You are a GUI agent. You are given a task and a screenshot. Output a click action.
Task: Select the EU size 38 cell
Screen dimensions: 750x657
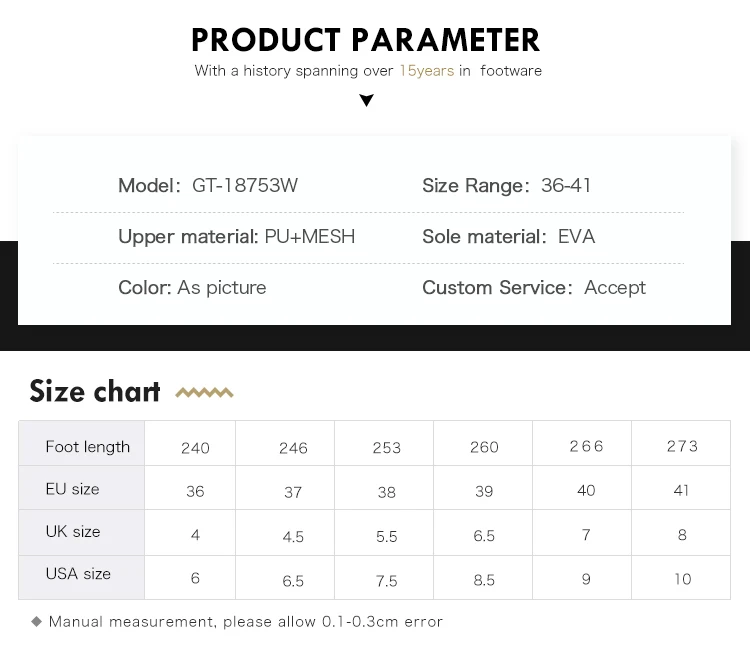[387, 492]
